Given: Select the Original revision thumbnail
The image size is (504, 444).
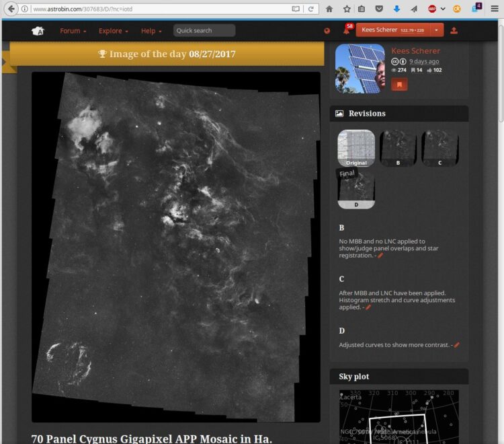Looking at the screenshot, I should 356,148.
